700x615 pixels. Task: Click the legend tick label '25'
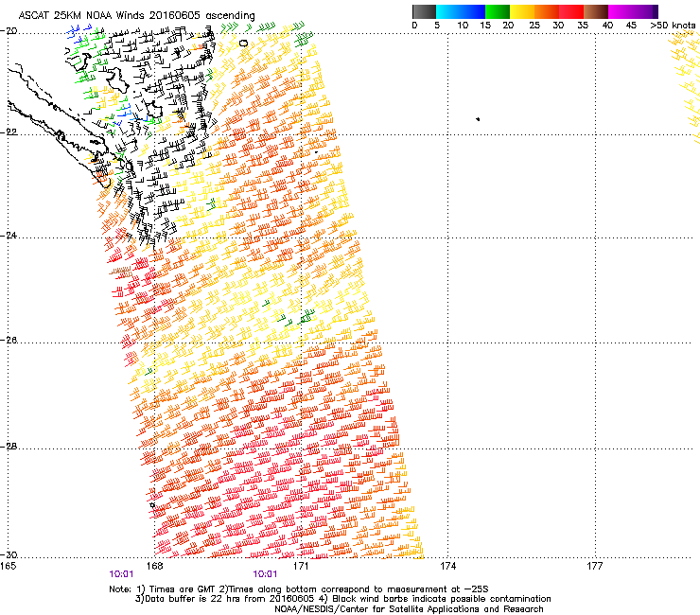tap(534, 25)
